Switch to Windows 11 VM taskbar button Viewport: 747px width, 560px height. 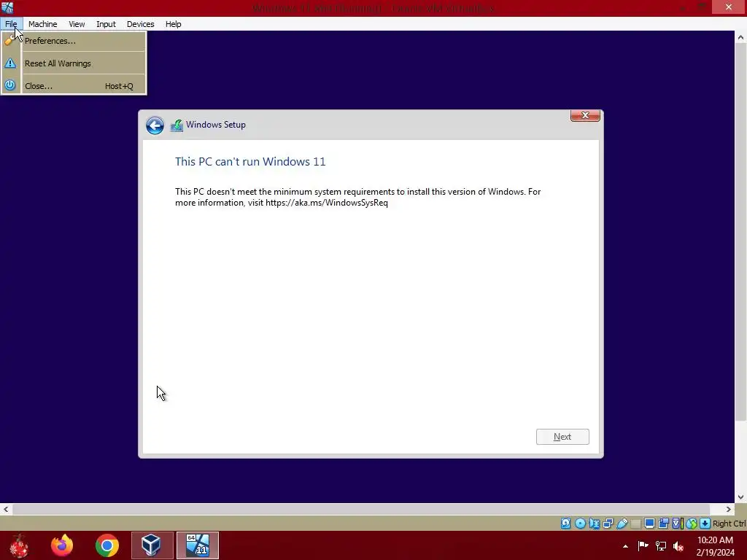[x=197, y=545]
